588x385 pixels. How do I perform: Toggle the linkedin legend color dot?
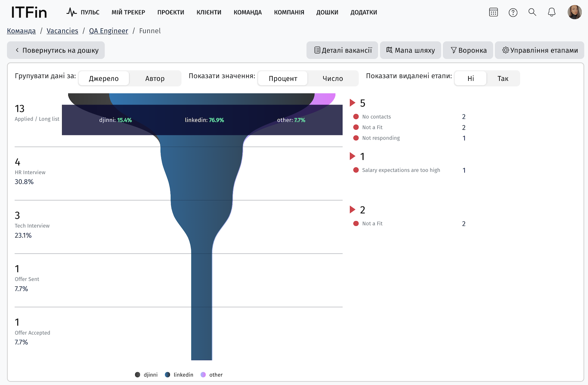pos(168,375)
